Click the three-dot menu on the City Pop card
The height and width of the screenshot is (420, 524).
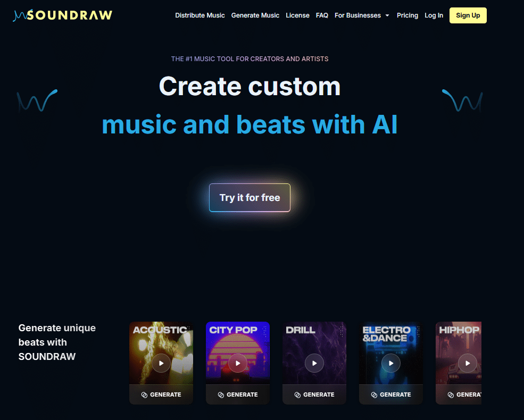click(265, 331)
